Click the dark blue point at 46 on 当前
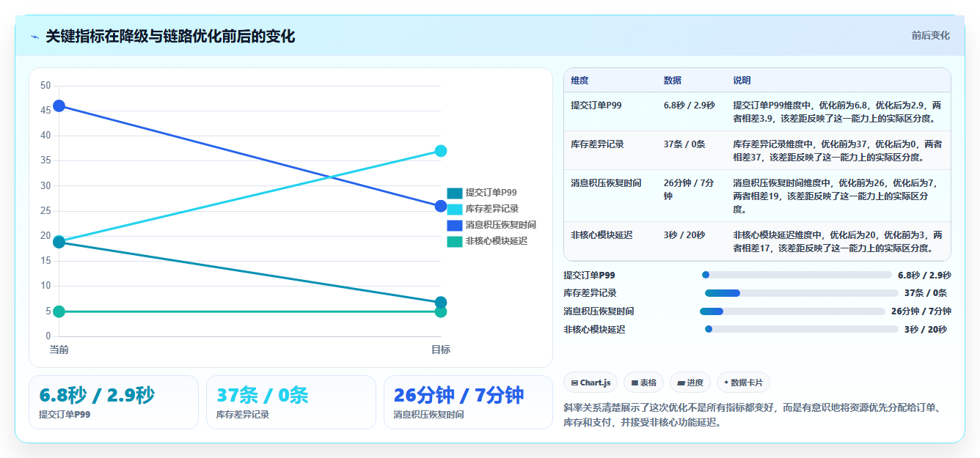Image resolution: width=980 pixels, height=458 pixels. point(59,106)
